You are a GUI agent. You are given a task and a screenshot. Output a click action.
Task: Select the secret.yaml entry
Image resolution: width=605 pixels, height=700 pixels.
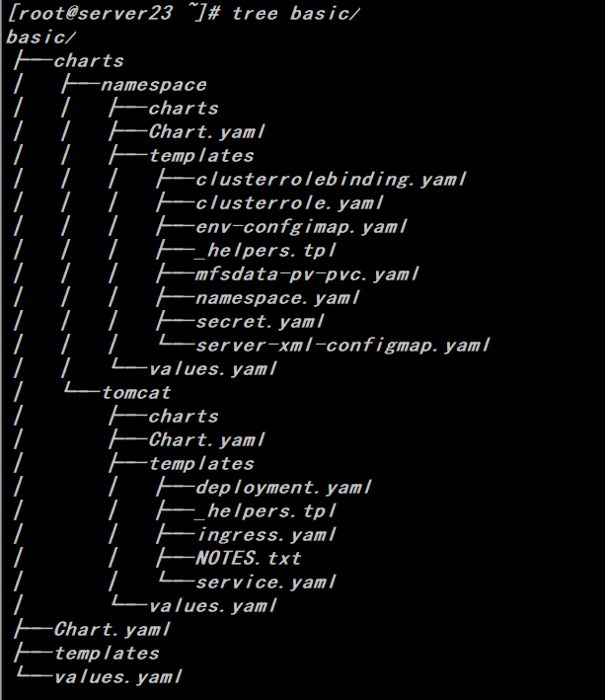pyautogui.click(x=260, y=322)
